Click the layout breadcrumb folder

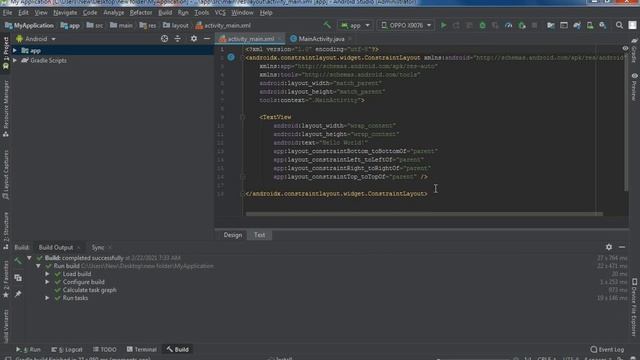pos(176,25)
